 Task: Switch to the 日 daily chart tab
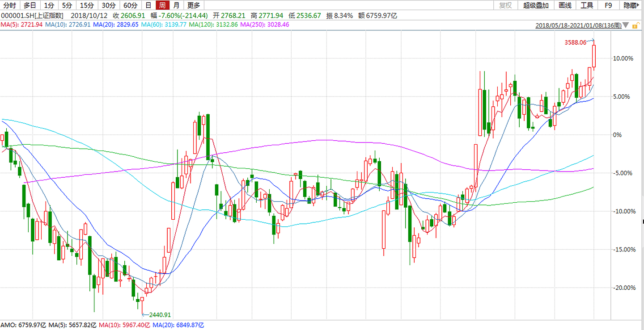[x=148, y=5]
